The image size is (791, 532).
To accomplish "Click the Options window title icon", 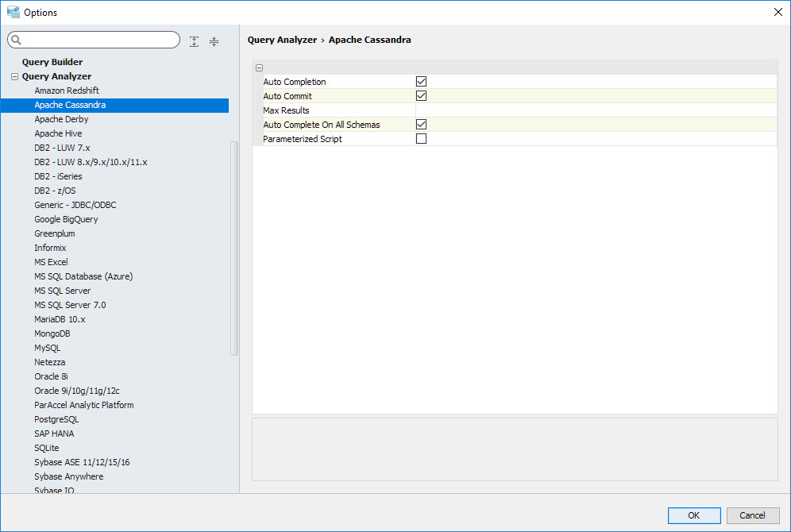I will (13, 12).
